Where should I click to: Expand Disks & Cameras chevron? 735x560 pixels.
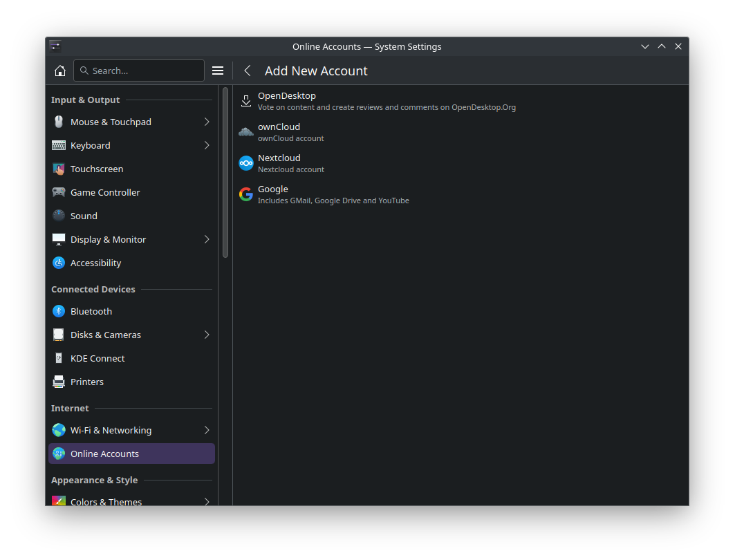point(206,335)
